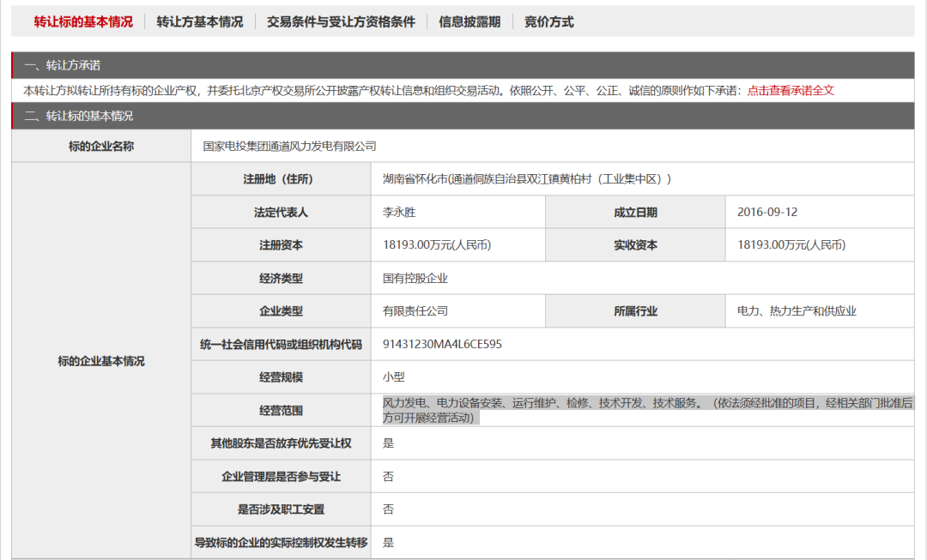Click the 注册资本 label
The width and height of the screenshot is (927, 560).
pos(281,245)
